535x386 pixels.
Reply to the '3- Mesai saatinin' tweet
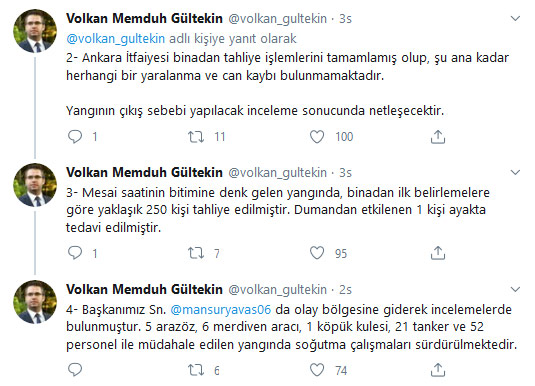[x=75, y=253]
